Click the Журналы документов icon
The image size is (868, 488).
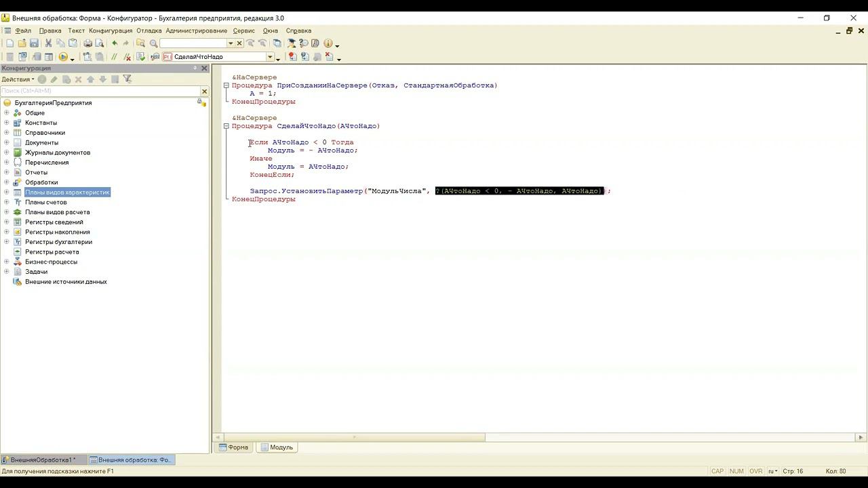point(18,152)
